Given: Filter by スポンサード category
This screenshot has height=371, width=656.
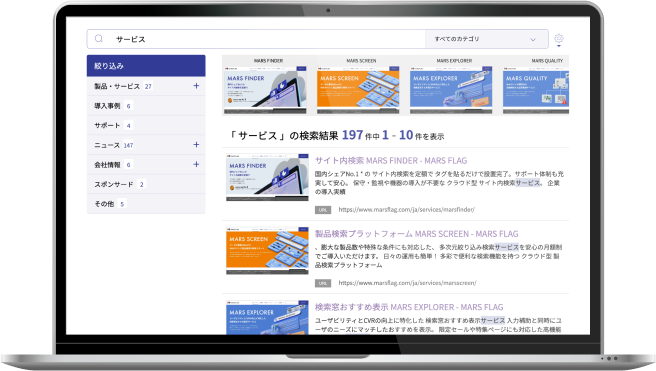Looking at the screenshot, I should tap(146, 184).
